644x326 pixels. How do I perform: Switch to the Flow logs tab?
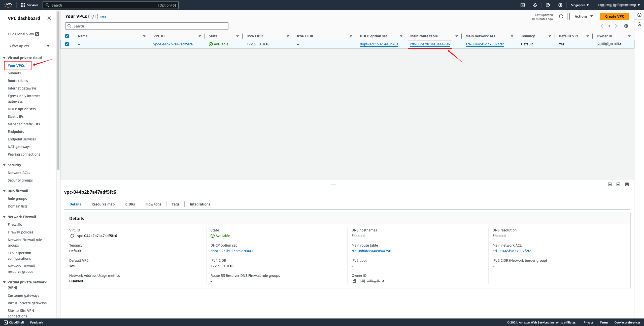pos(153,204)
